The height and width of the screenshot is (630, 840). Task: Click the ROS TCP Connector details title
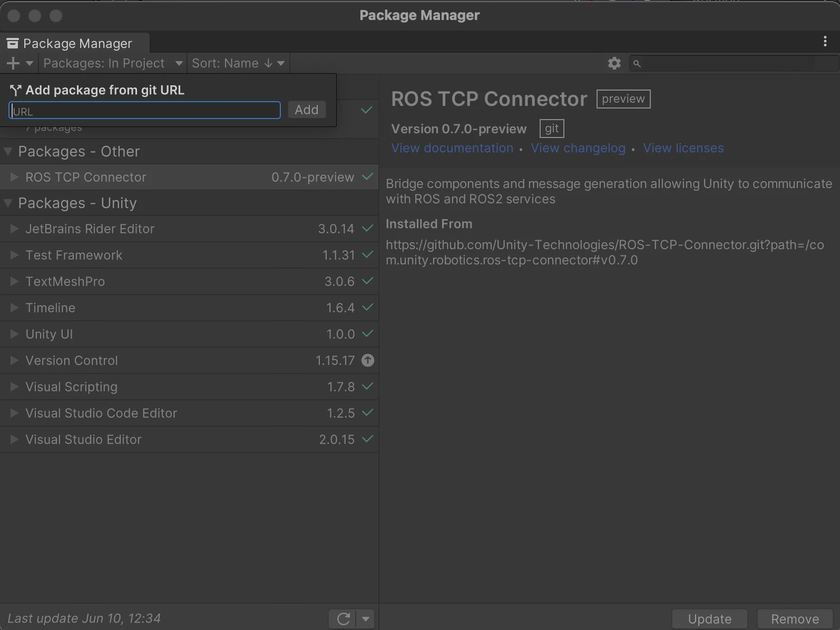489,99
